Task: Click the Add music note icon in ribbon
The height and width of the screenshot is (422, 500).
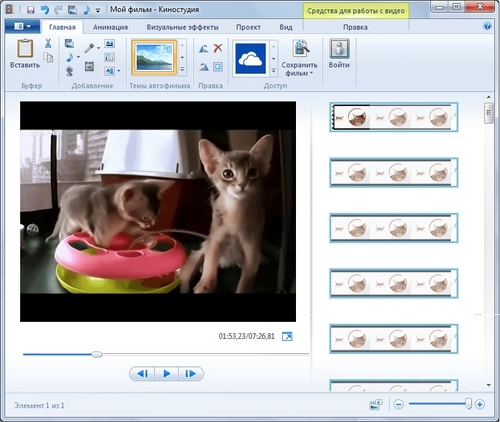Action: 69,57
